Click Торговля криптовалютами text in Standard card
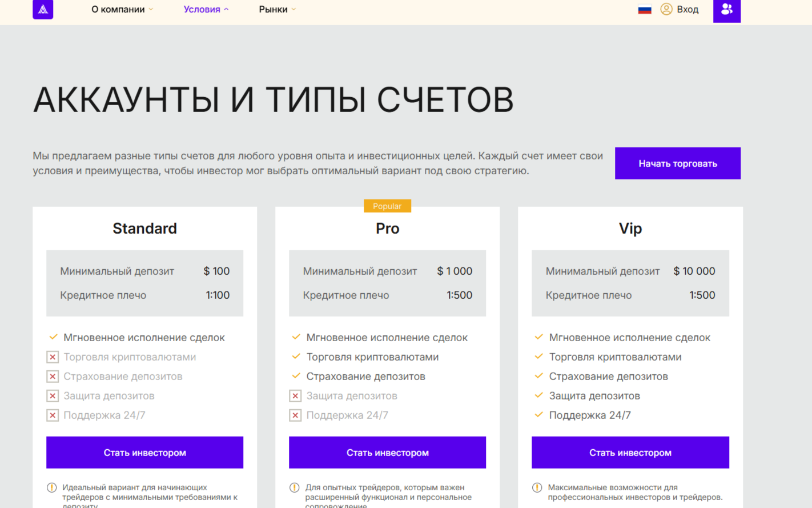 (x=130, y=357)
